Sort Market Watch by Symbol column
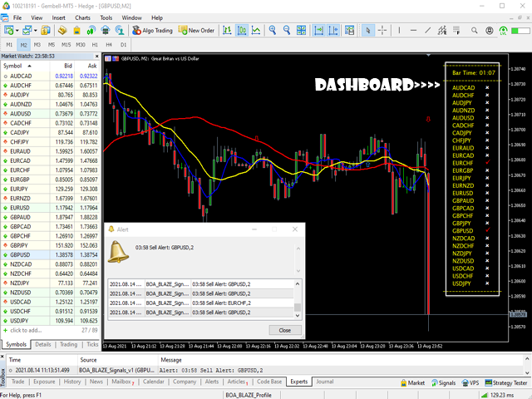 [x=17, y=66]
